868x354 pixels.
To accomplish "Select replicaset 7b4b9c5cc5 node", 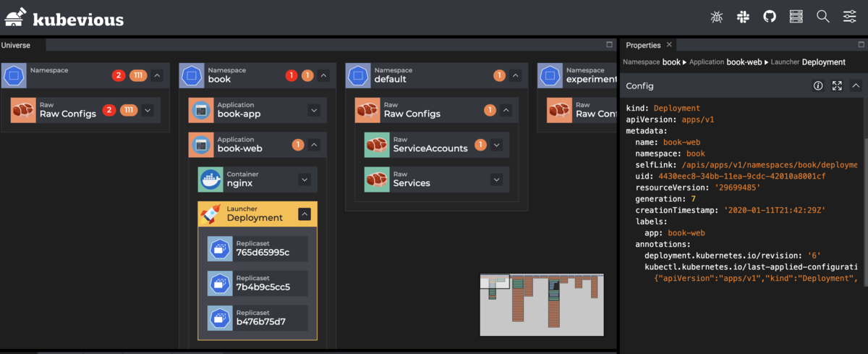I will click(x=258, y=283).
